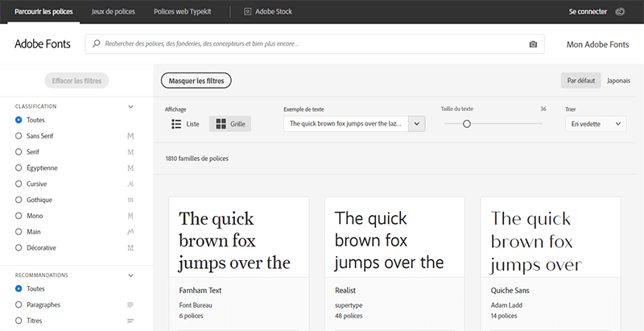Select the Main classification
Screen dimensions: 644x331
(x=18, y=232)
